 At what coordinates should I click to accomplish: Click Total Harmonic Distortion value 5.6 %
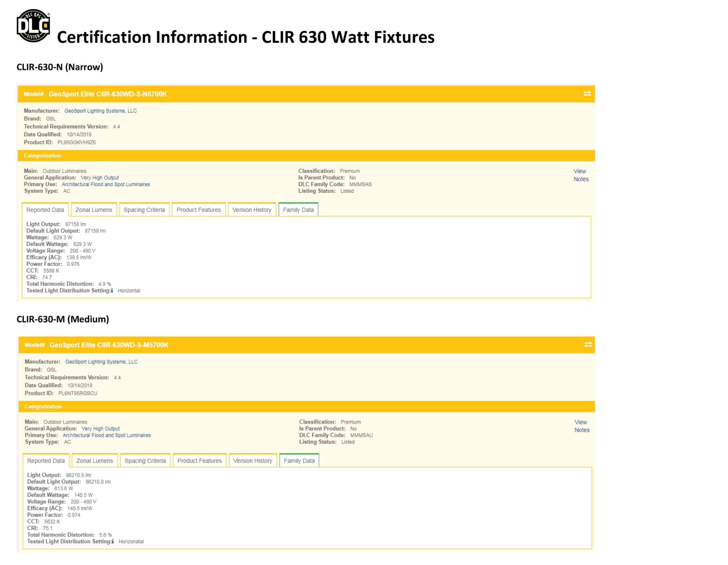106,535
